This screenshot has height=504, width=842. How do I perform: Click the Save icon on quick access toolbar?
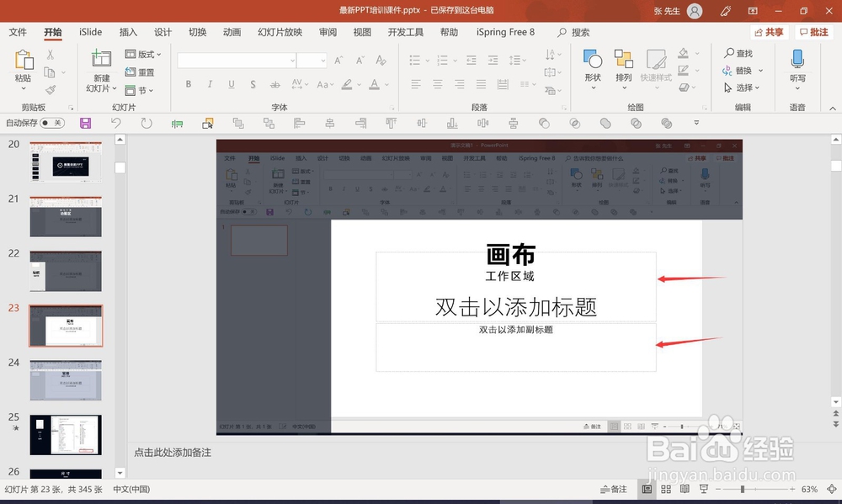tap(86, 123)
